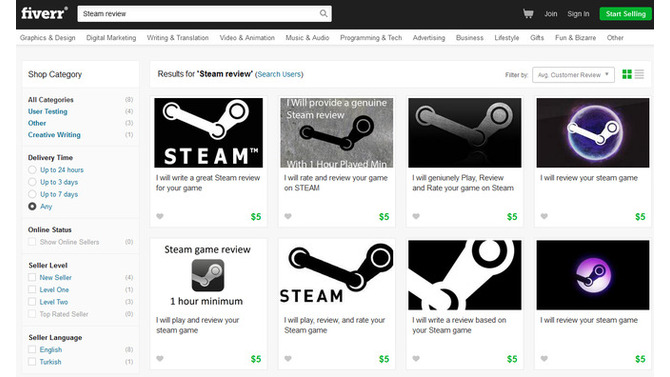Screen dimensions: 670x377
Task: Click the Fiverr logo
Action: 44,13
